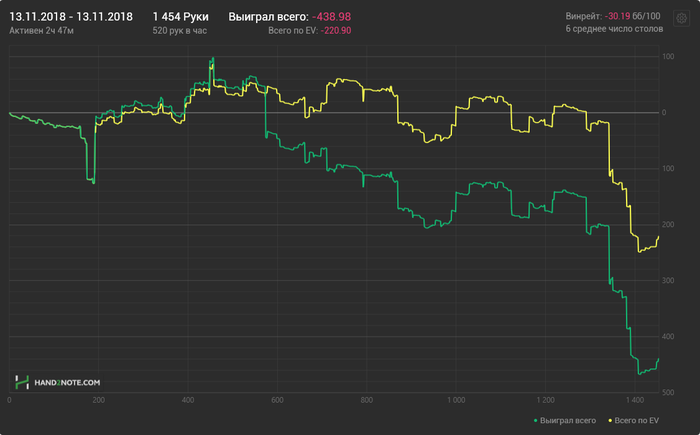Toggle the green Выиграл всего legend dot
Viewport: 700px width, 435px height.
pos(536,421)
